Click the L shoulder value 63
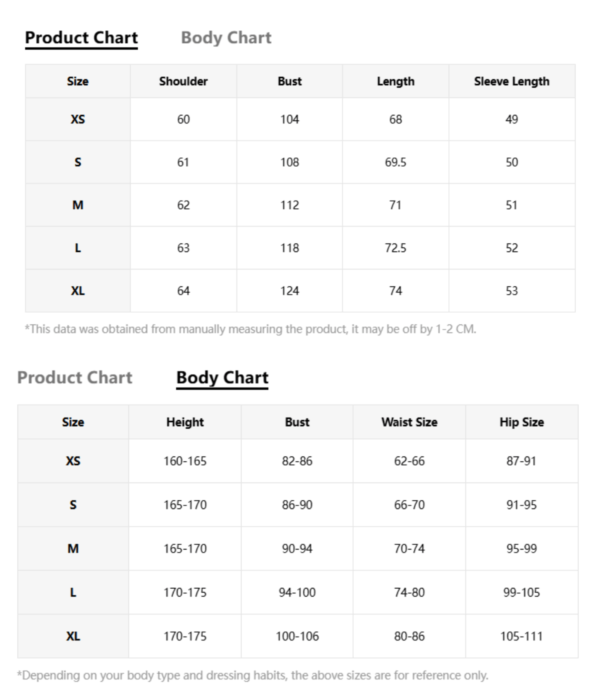The height and width of the screenshot is (700, 600). click(x=183, y=248)
